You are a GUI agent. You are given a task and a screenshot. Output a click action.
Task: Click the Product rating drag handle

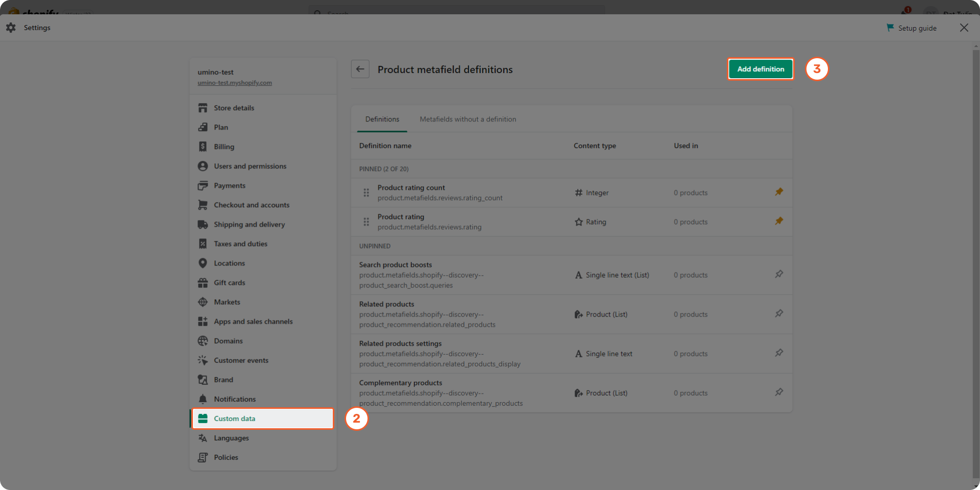click(x=366, y=222)
